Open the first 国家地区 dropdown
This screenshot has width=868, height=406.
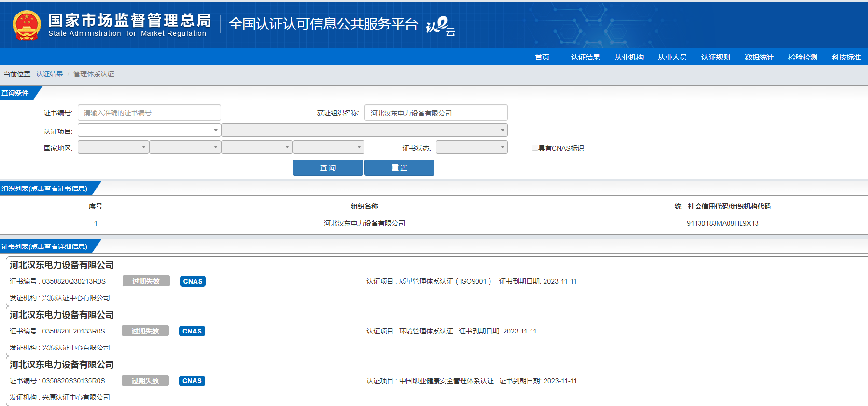pos(113,147)
